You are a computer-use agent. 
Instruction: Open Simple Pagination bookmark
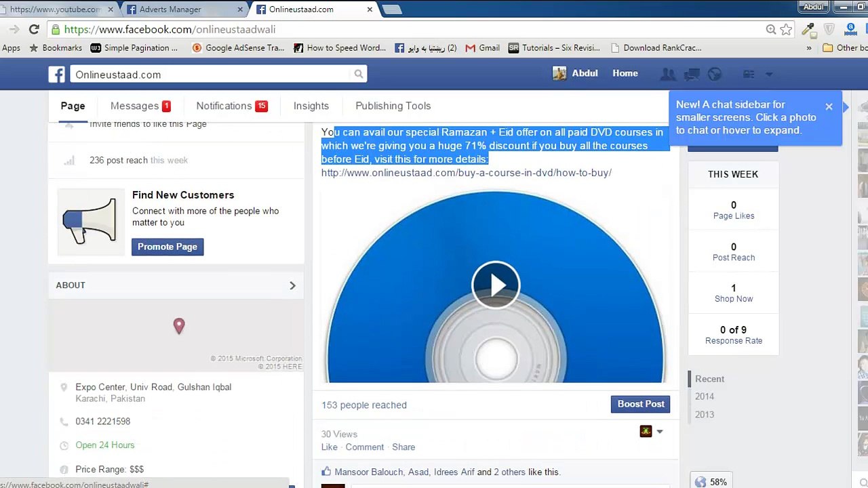pos(134,48)
